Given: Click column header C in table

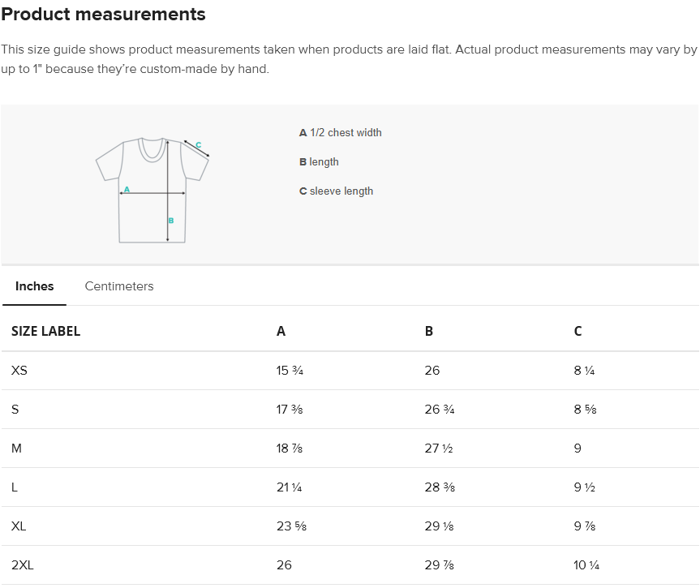Looking at the screenshot, I should point(578,331).
